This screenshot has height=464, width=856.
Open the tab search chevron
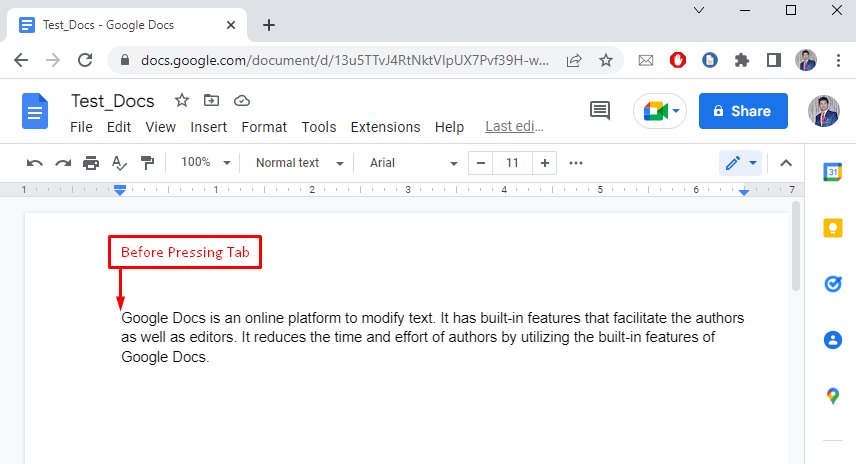(699, 10)
